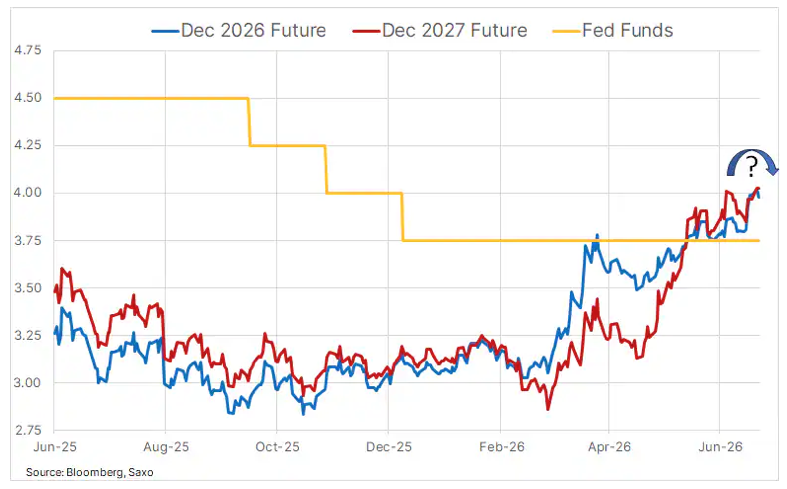The height and width of the screenshot is (489, 787).
Task: Click the Source: Bloomberg, Saxo text
Action: coord(89,472)
